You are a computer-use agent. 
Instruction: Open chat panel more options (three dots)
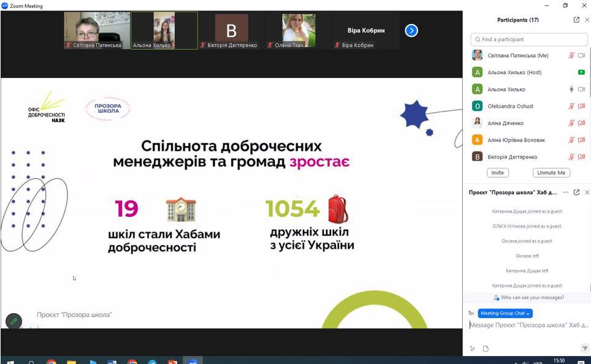tap(565, 192)
